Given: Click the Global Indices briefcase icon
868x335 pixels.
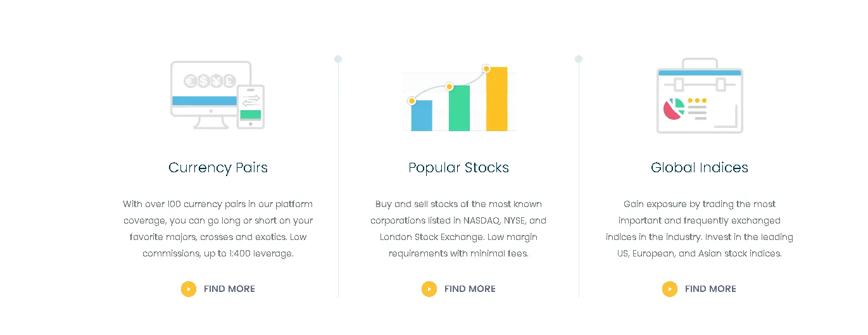Looking at the screenshot, I should coord(700,96).
